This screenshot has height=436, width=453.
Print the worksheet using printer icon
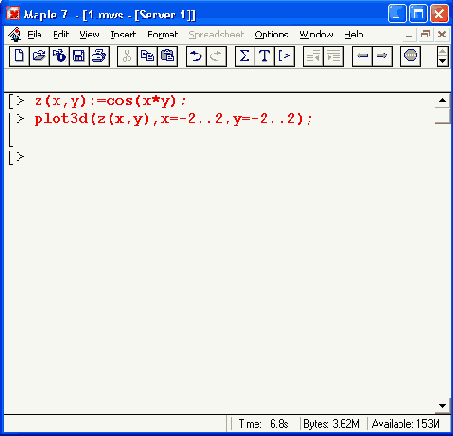click(x=99, y=56)
